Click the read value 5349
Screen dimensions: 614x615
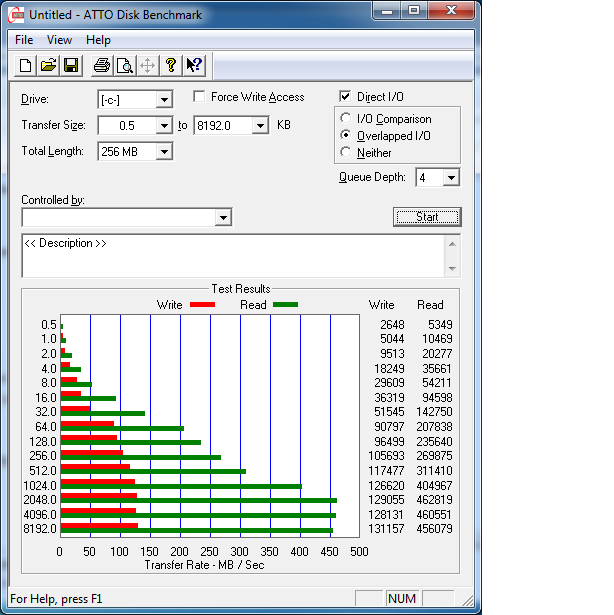coord(440,325)
